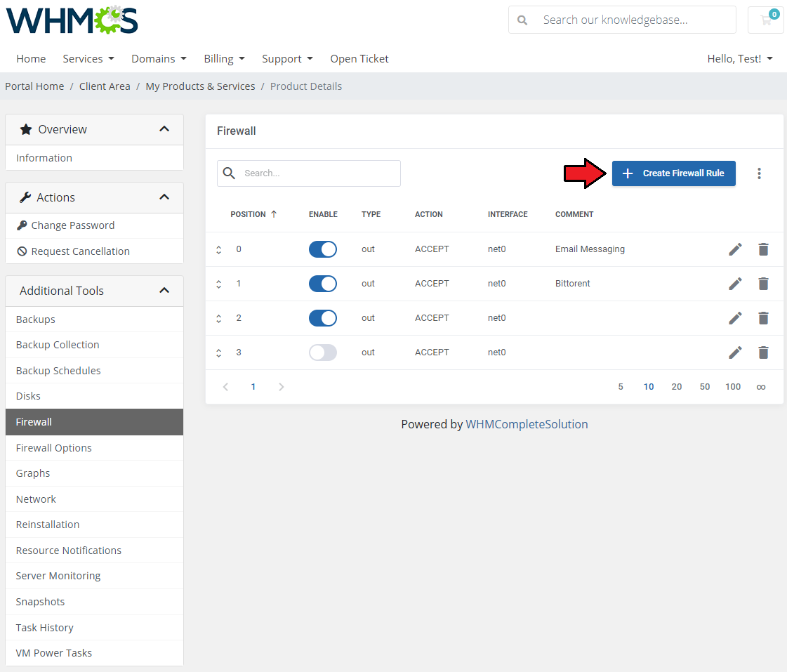Open the shopping cart icon
Image resolution: width=787 pixels, height=672 pixels.
click(766, 20)
